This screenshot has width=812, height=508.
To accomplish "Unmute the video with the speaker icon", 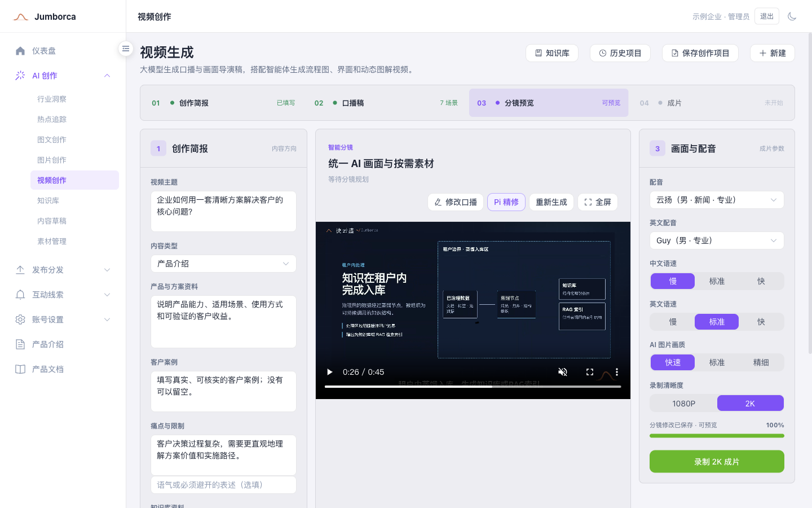I will pos(563,372).
